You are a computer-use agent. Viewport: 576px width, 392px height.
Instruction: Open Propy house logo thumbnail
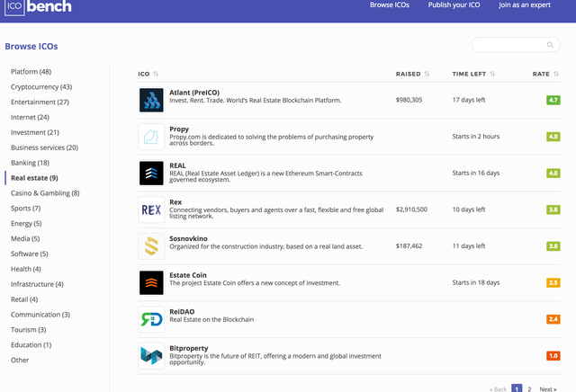coord(151,137)
